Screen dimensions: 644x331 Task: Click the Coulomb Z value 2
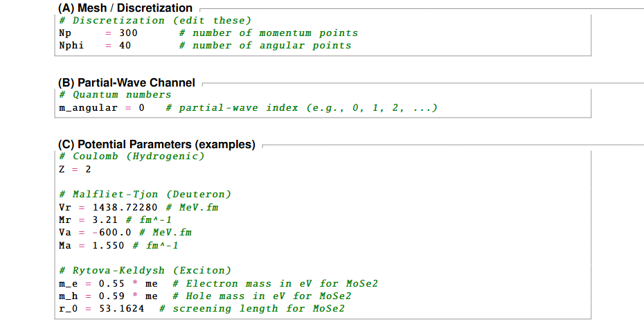[88, 169]
